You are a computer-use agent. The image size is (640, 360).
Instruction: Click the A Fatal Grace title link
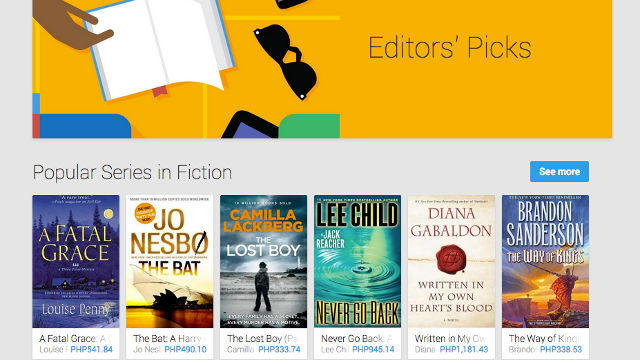click(75, 339)
